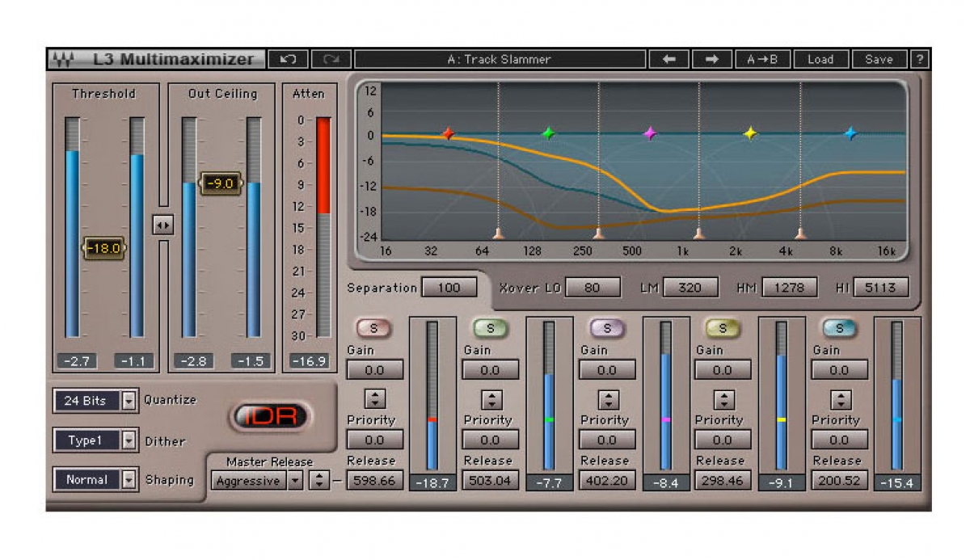Click the 5113 Hz crossover marker handle

(x=800, y=234)
